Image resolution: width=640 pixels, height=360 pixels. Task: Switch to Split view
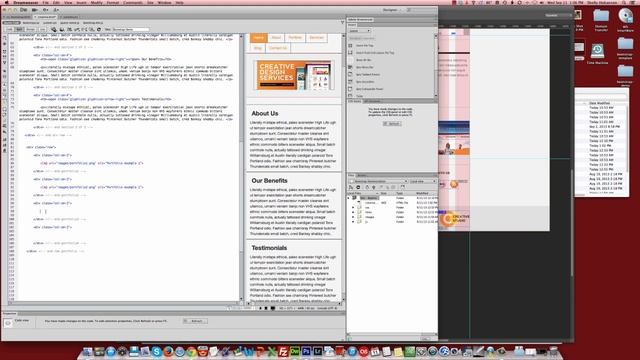pos(19,29)
